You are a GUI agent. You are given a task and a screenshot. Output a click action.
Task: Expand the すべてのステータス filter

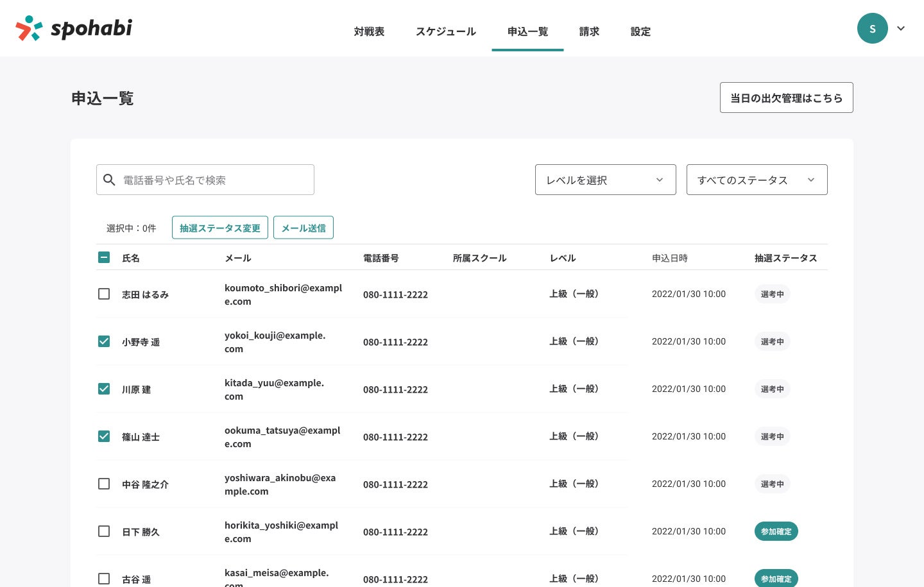click(757, 180)
